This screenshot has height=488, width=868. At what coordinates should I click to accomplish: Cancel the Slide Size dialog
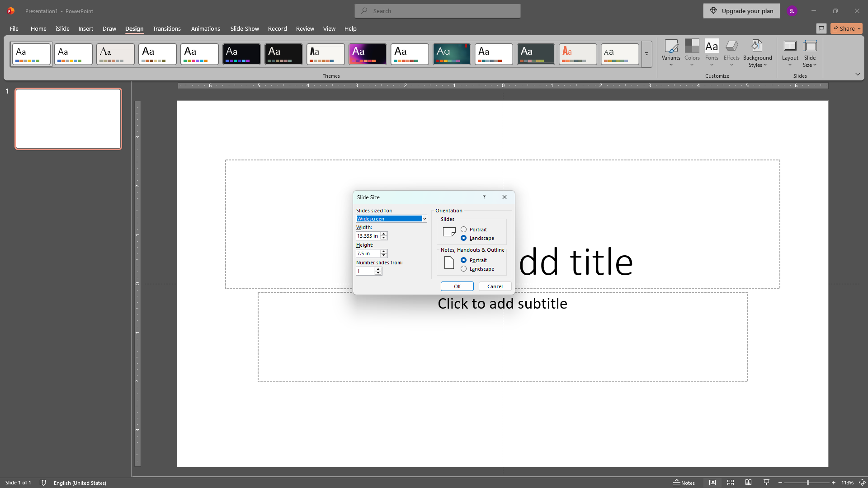(x=495, y=286)
